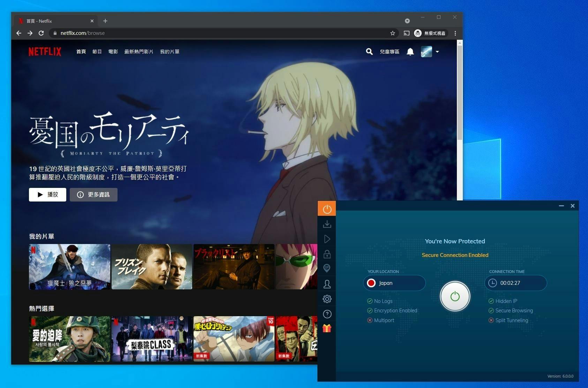Click the connection time clock icon
Image resolution: width=588 pixels, height=388 pixels.
pos(492,283)
